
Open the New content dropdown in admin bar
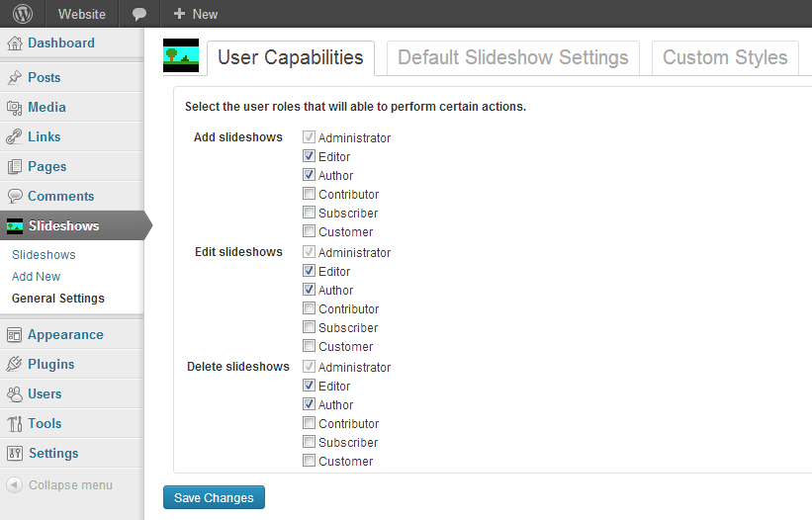click(196, 14)
